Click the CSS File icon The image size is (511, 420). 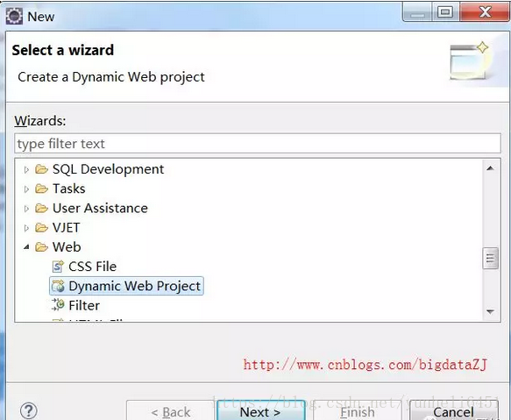[x=58, y=267]
